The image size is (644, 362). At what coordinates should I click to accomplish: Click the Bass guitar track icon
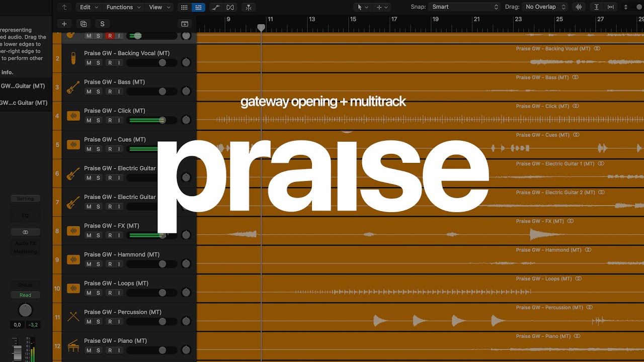[x=73, y=87]
